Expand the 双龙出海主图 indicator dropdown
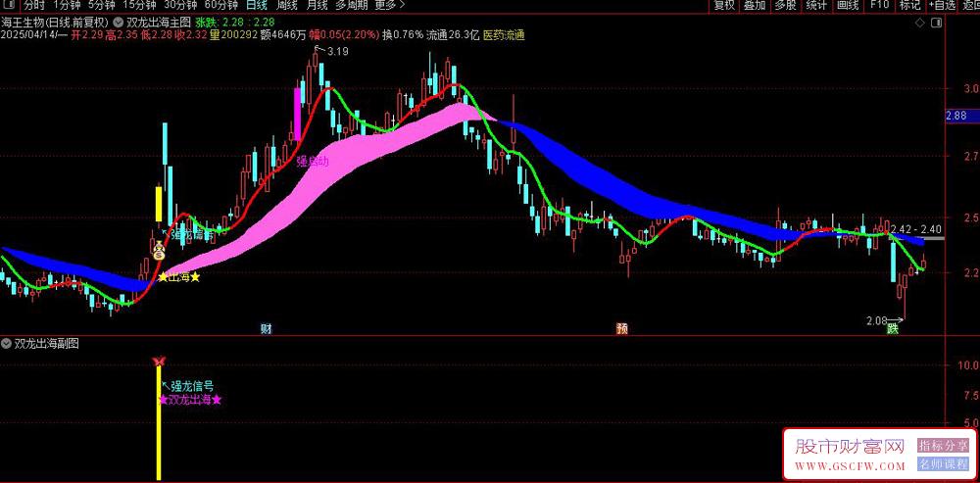Viewport: 980px width, 483px height. [x=119, y=21]
